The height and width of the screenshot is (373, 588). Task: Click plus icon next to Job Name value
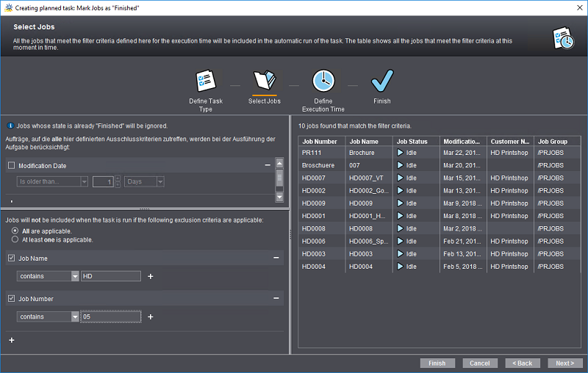click(x=151, y=276)
